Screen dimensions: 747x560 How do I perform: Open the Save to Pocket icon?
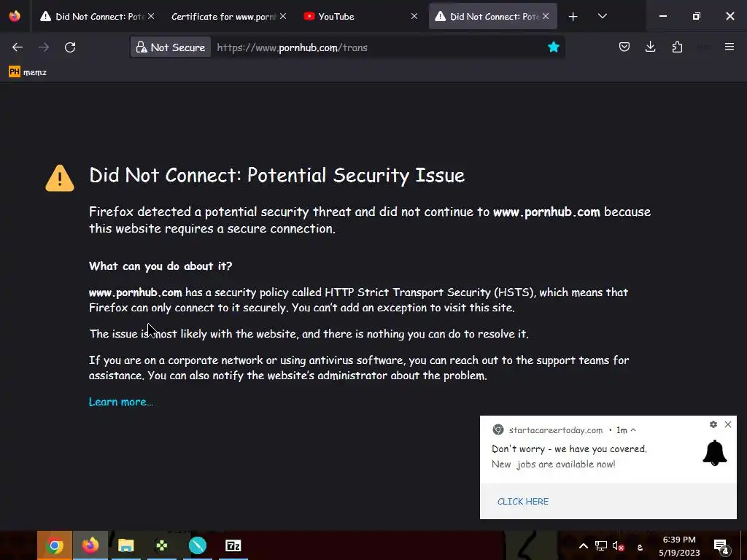click(x=624, y=47)
